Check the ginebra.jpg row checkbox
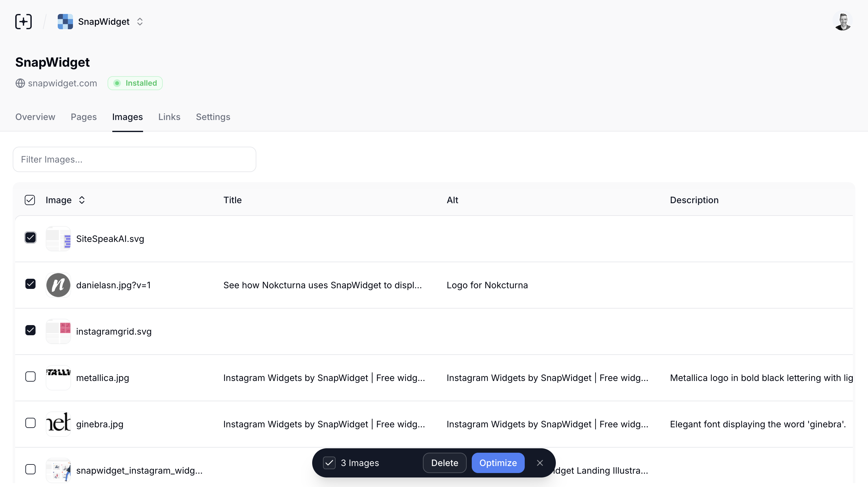 [x=31, y=423]
